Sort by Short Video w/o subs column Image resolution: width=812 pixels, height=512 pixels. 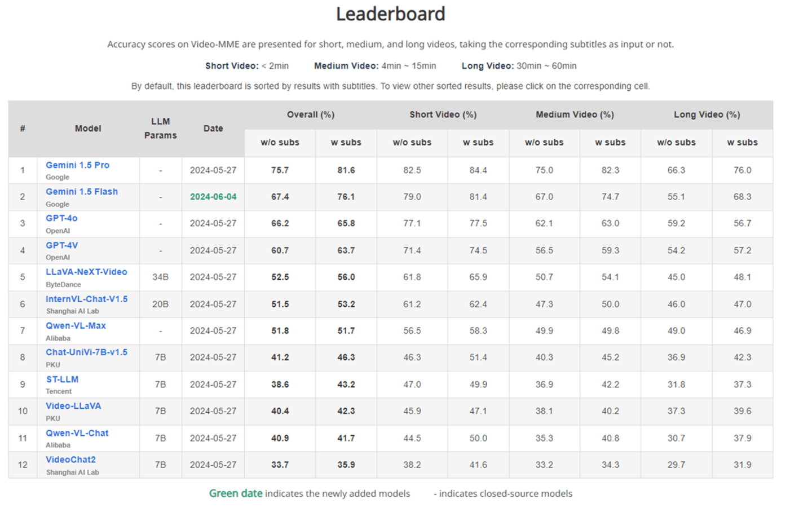pyautogui.click(x=412, y=143)
